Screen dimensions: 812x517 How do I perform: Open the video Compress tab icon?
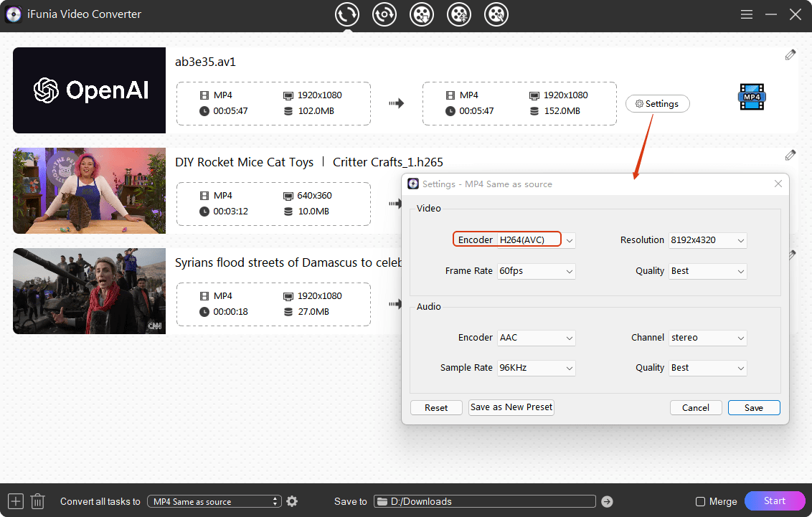(x=459, y=14)
